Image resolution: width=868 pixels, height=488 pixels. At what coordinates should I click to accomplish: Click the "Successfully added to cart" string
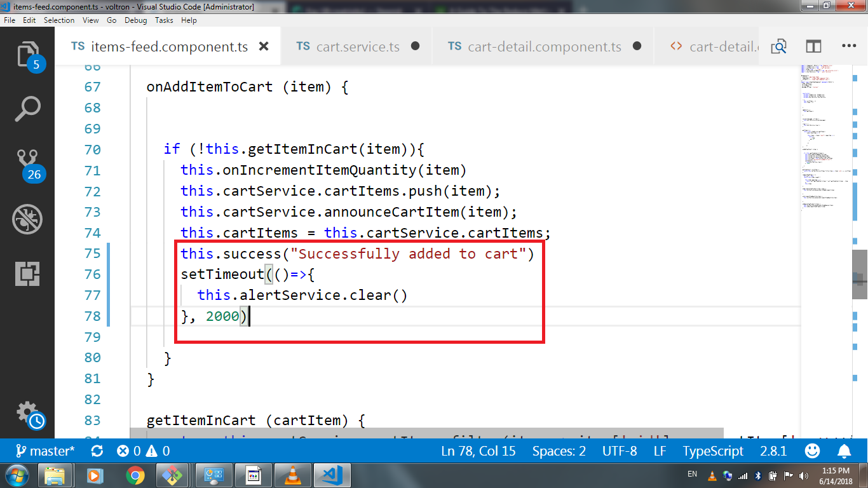(x=408, y=254)
